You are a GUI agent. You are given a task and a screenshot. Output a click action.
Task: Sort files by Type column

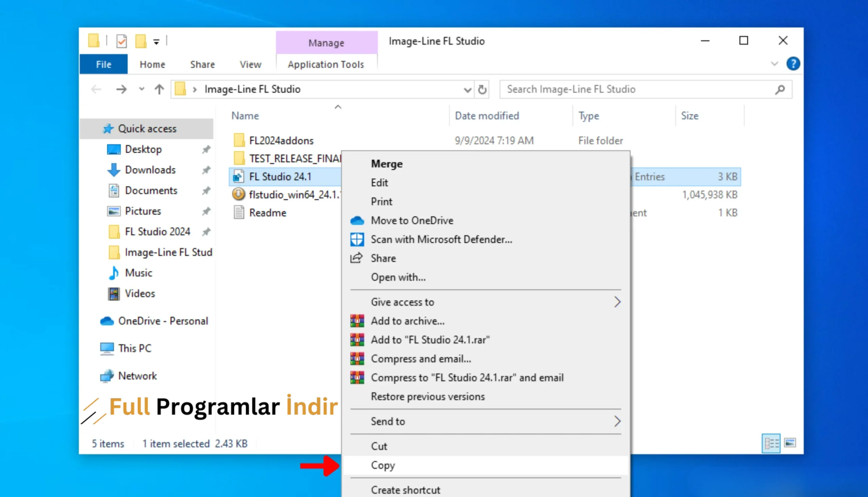coord(588,116)
